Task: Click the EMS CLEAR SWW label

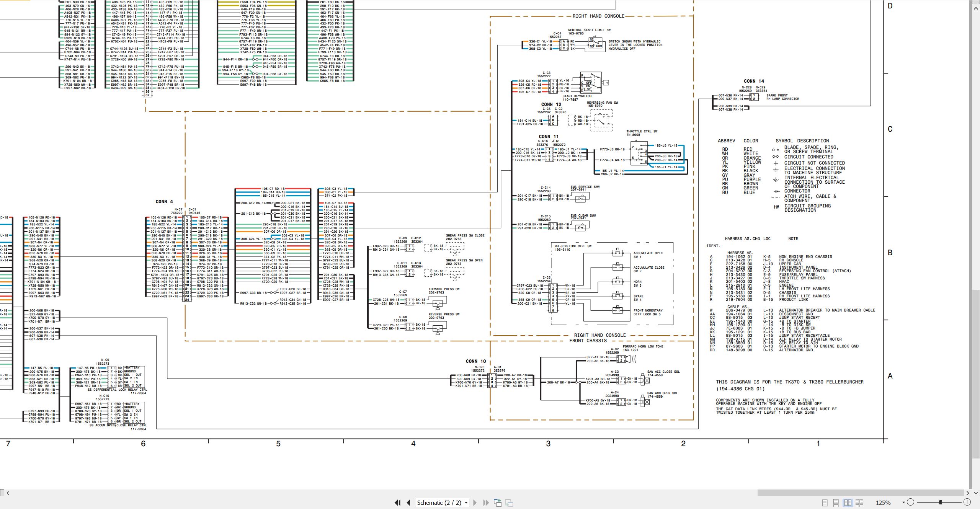Action: click(x=583, y=215)
